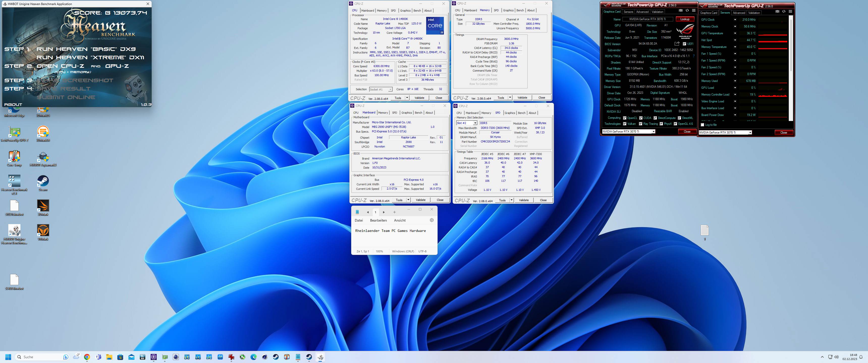This screenshot has height=363, width=868.
Task: Switch to Bench tab in CPU-Z CPU window
Action: 417,10
